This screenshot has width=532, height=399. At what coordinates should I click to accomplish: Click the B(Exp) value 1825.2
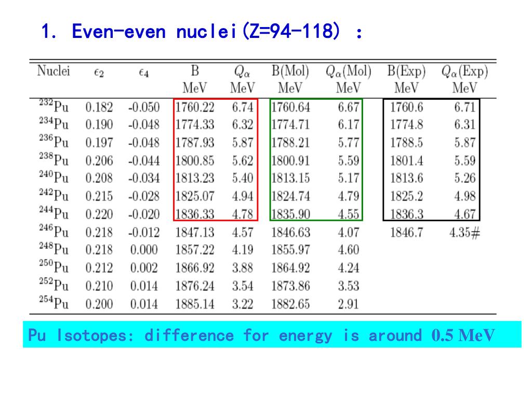tap(406, 196)
